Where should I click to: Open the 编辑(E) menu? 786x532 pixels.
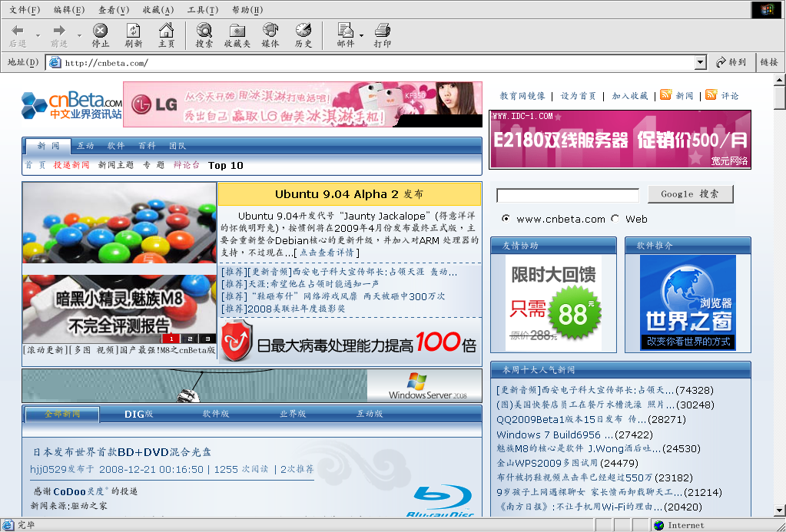pyautogui.click(x=69, y=9)
